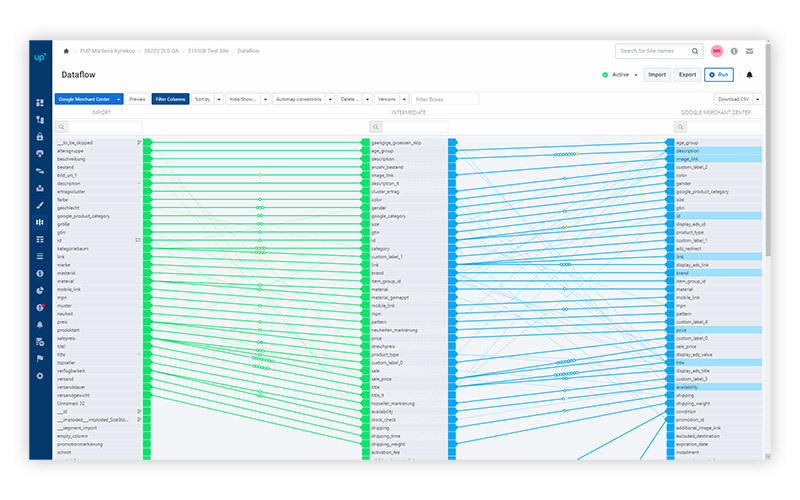Click the Run button
The width and height of the screenshot is (800, 500).
(x=719, y=75)
